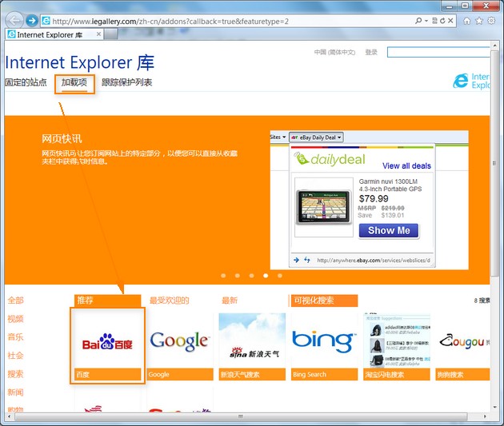Click the Internet Explorer logo at right
This screenshot has width=504, height=426.
tap(471, 81)
